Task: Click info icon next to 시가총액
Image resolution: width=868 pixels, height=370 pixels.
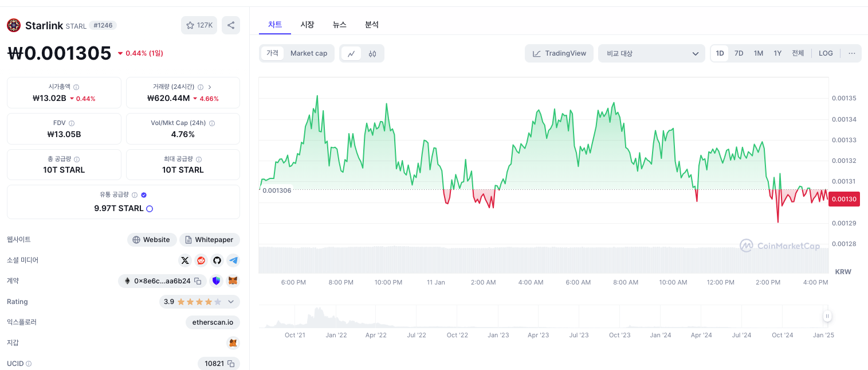Action: (76, 87)
